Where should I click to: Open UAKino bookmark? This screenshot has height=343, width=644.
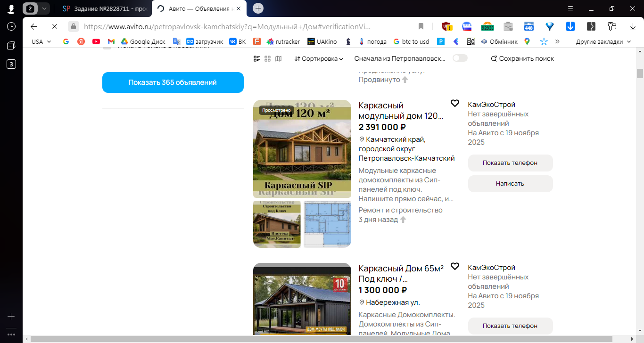pos(322,41)
